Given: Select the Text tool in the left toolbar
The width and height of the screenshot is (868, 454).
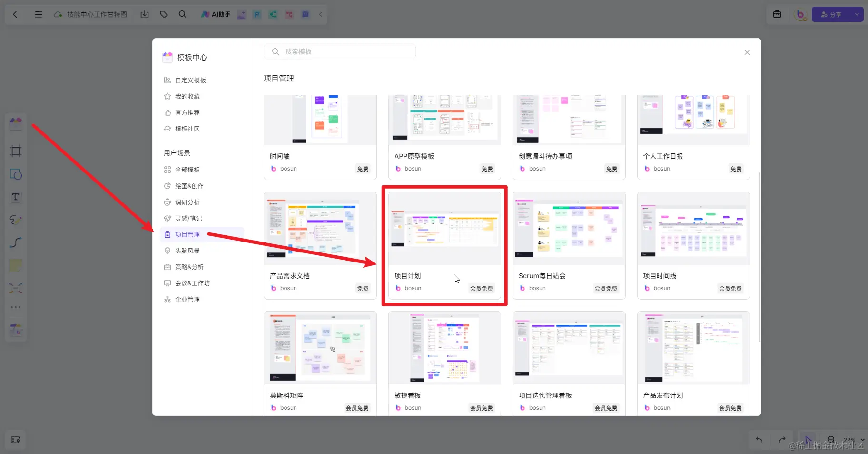Looking at the screenshot, I should (x=16, y=197).
